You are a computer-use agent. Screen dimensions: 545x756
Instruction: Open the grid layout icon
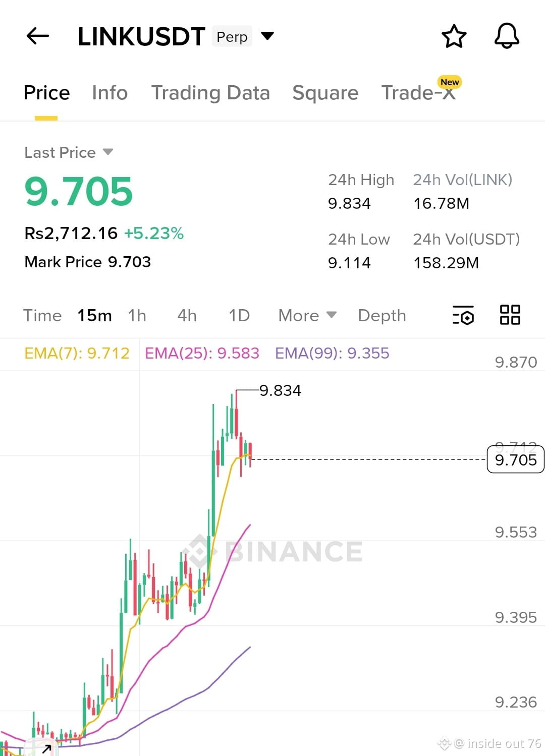point(510,315)
